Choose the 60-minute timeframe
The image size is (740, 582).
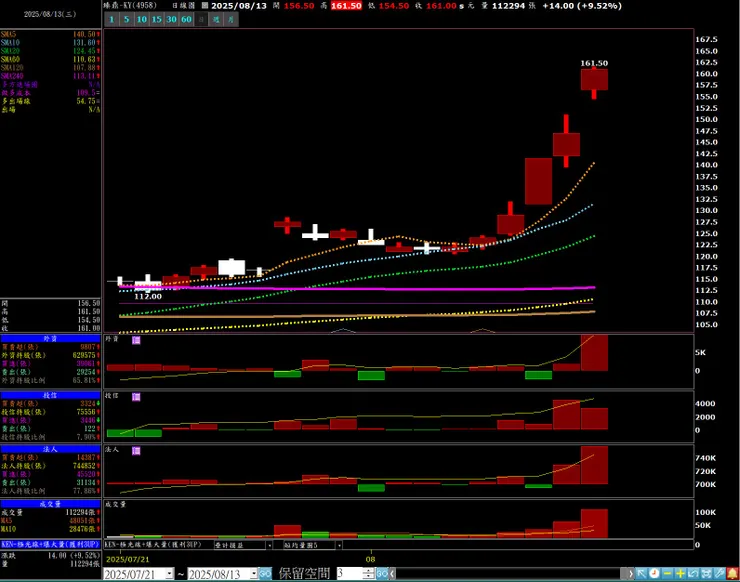coord(186,19)
